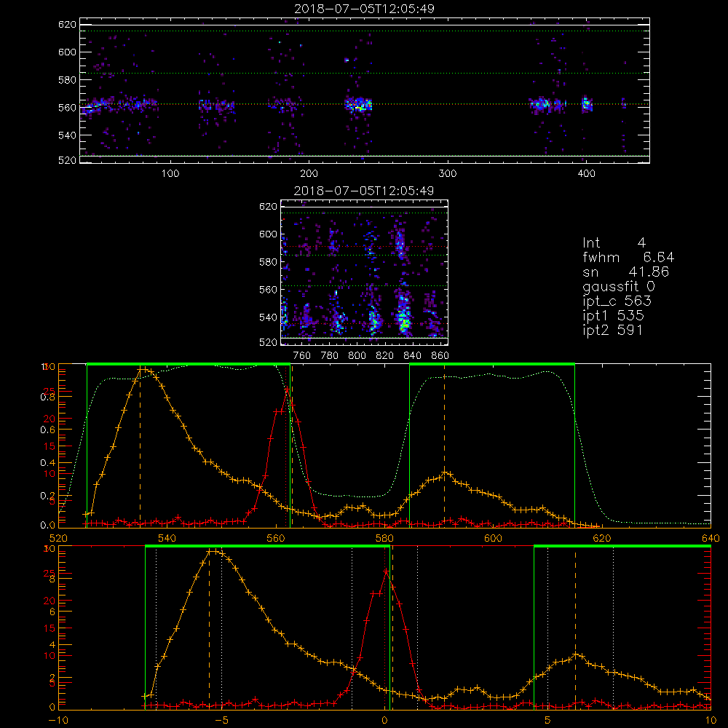The width and height of the screenshot is (728, 728).
Task: Click the timestamp title above the top spectral image
Action: point(364,9)
